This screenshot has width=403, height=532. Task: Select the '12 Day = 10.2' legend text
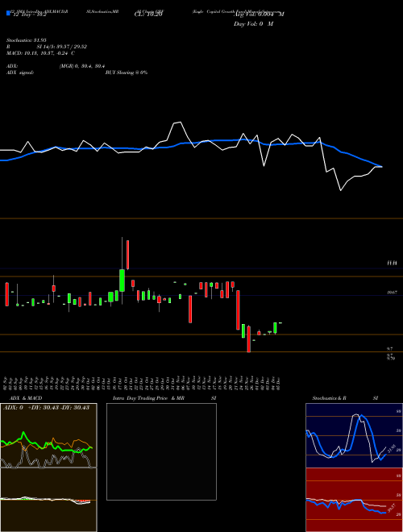click(x=29, y=15)
